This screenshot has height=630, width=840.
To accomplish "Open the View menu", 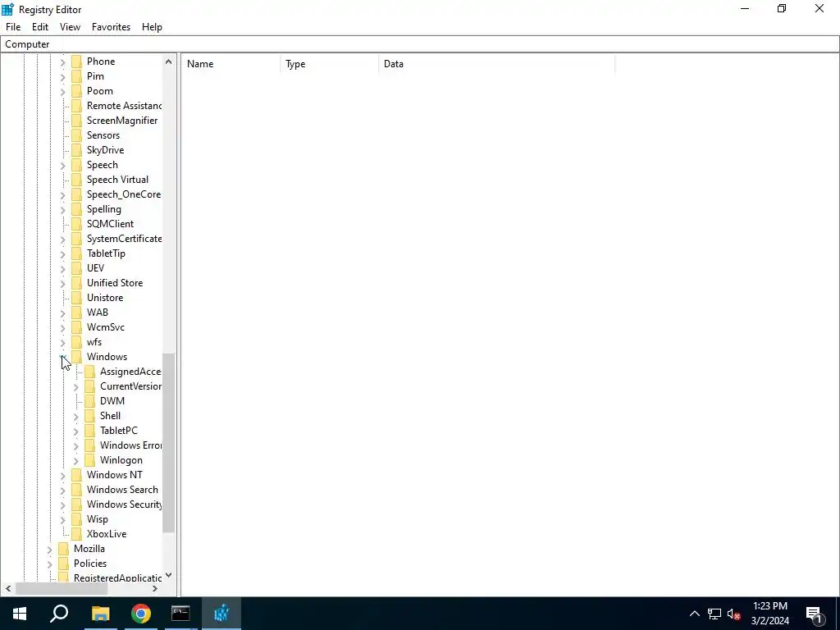I will [70, 27].
